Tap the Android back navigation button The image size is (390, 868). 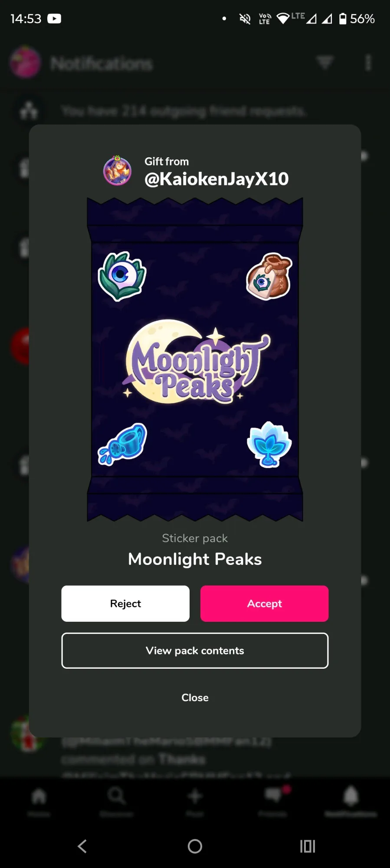[x=82, y=846]
